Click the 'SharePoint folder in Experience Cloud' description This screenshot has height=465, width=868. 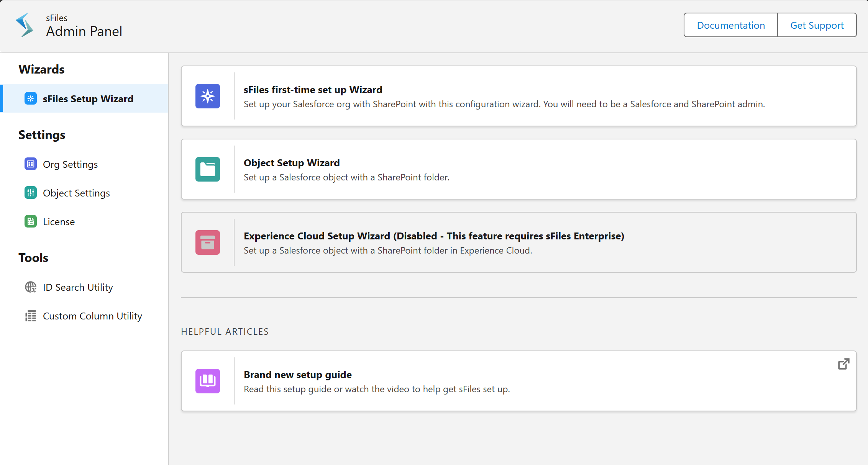[x=388, y=251]
